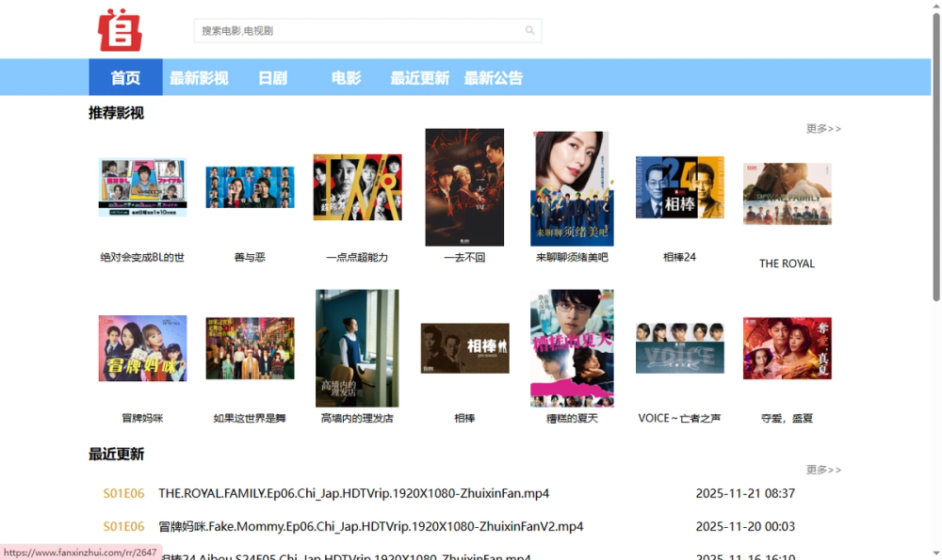942x560 pixels.
Task: Open the 最近更新 nav tab
Action: tap(420, 77)
